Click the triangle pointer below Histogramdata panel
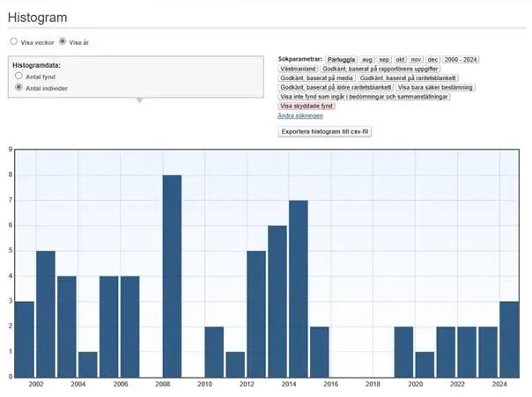This screenshot has width=532, height=397. (x=138, y=99)
